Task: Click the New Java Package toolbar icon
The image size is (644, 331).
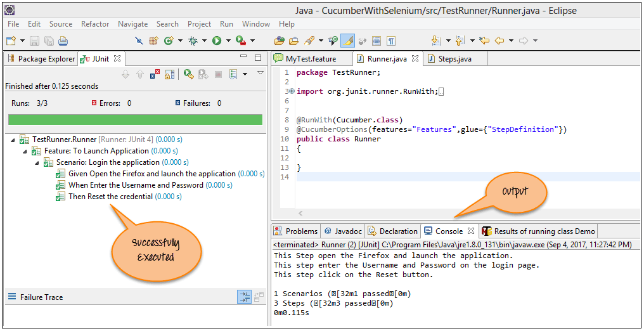Action: click(153, 41)
